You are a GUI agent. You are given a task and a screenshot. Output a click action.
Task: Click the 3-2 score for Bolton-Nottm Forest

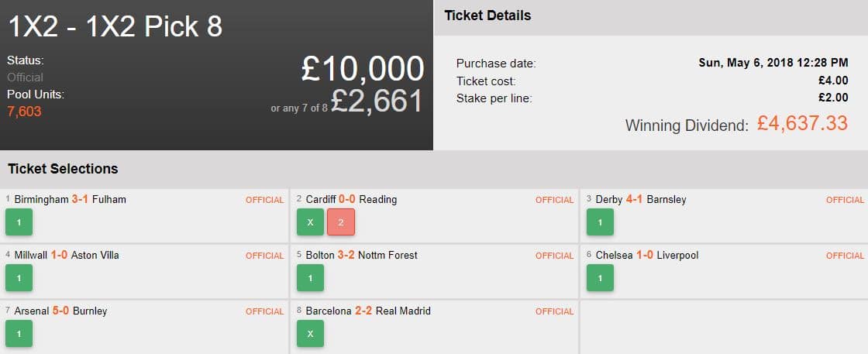coord(346,255)
